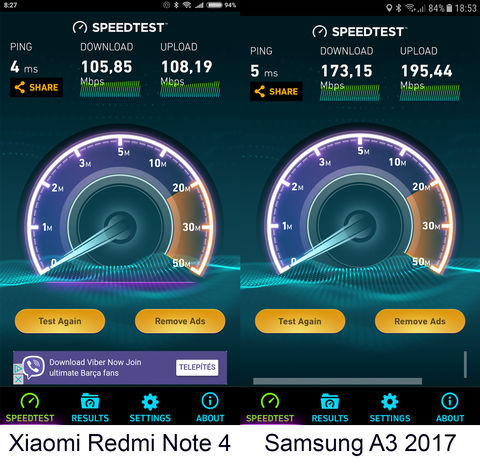The image size is (480, 468).
Task: Click Test Again on Samsung A3 screen
Action: pyautogui.click(x=300, y=321)
